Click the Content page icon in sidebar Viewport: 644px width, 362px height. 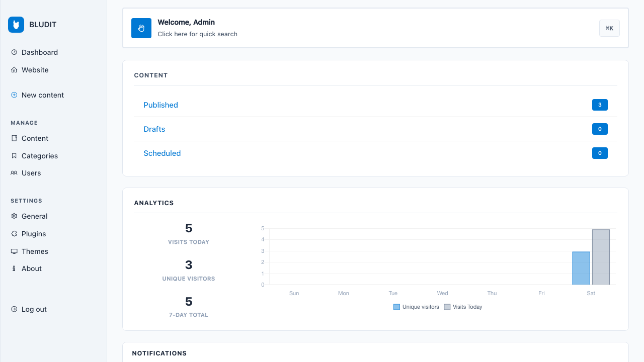click(x=14, y=138)
